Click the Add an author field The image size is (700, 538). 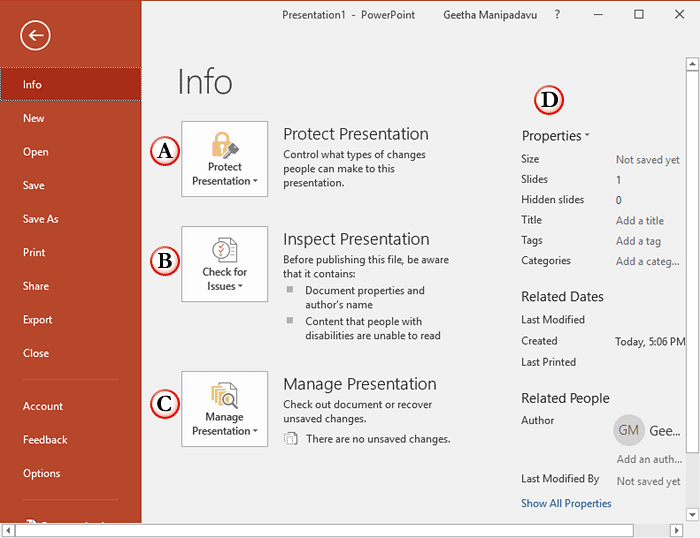click(648, 460)
